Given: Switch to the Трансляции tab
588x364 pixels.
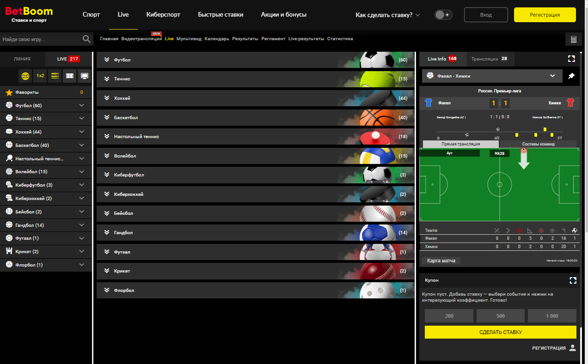Looking at the screenshot, I should click(489, 59).
